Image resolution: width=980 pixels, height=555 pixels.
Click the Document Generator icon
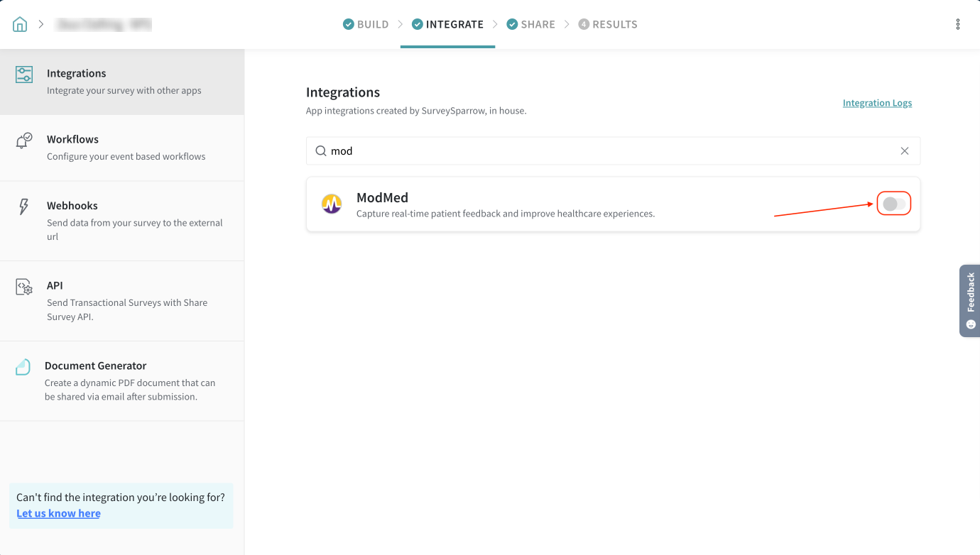click(x=23, y=367)
